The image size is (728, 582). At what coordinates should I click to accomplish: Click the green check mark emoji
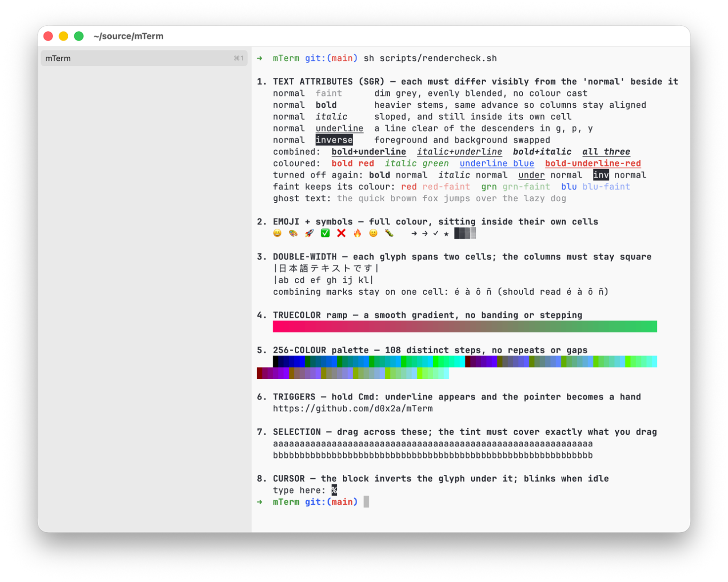click(x=325, y=233)
